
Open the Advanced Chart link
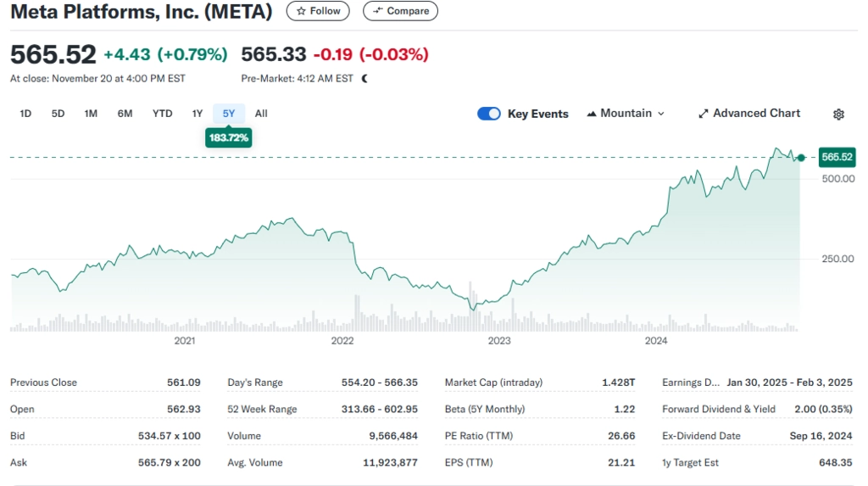pyautogui.click(x=749, y=114)
